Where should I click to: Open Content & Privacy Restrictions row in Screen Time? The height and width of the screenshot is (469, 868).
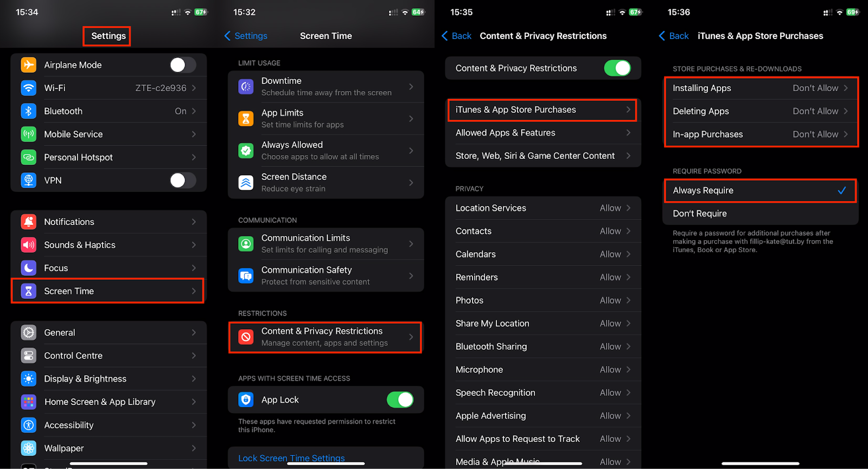click(x=325, y=337)
